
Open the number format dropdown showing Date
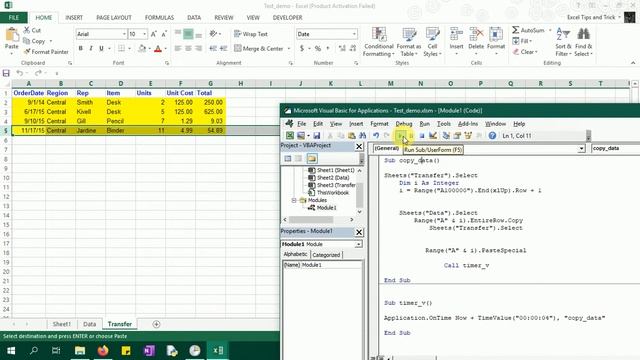click(x=354, y=34)
